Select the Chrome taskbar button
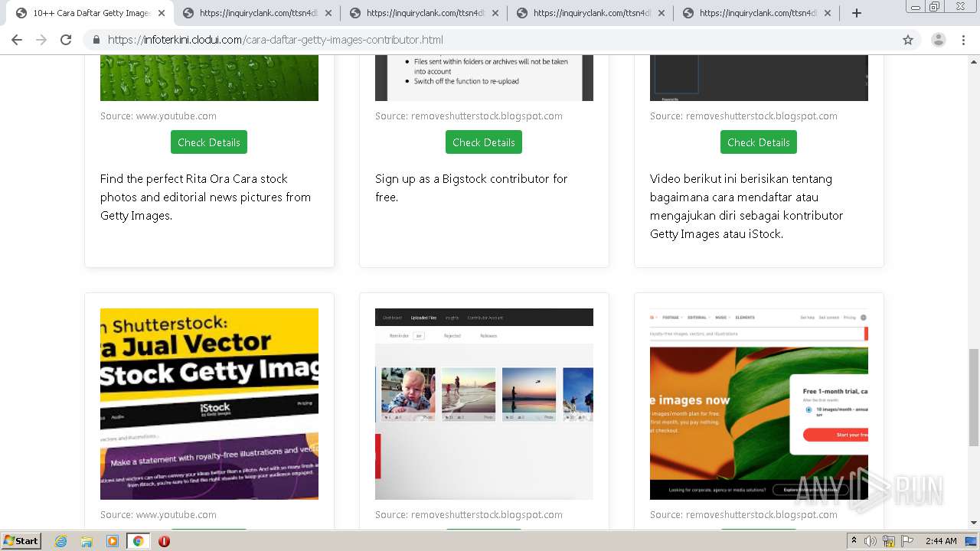980x551 pixels. [138, 541]
